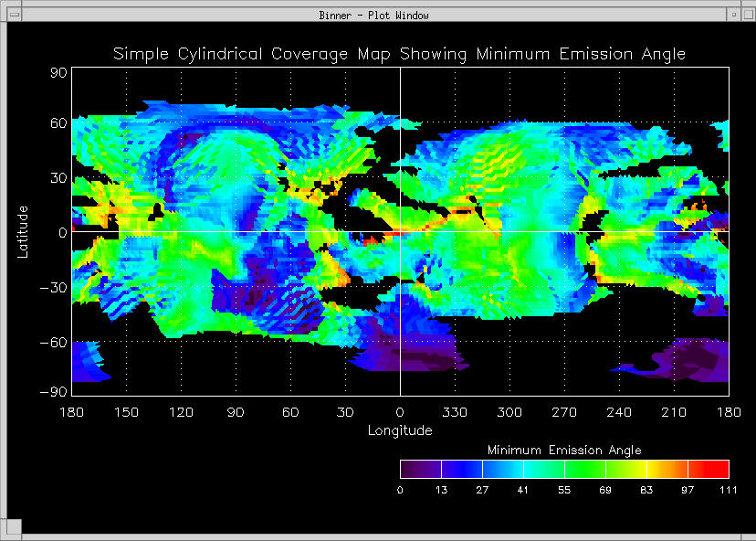Click the 'Longitude' x-axis label
This screenshot has width=756, height=541.
(x=400, y=430)
